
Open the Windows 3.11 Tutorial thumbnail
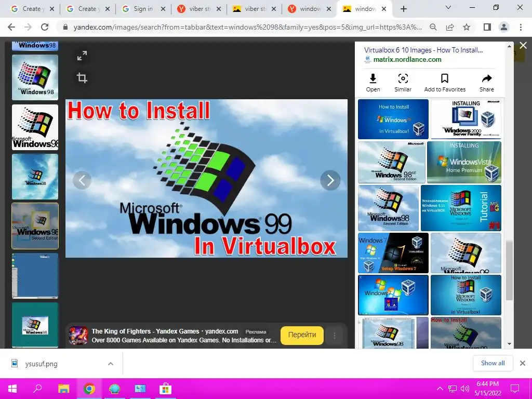point(461,208)
